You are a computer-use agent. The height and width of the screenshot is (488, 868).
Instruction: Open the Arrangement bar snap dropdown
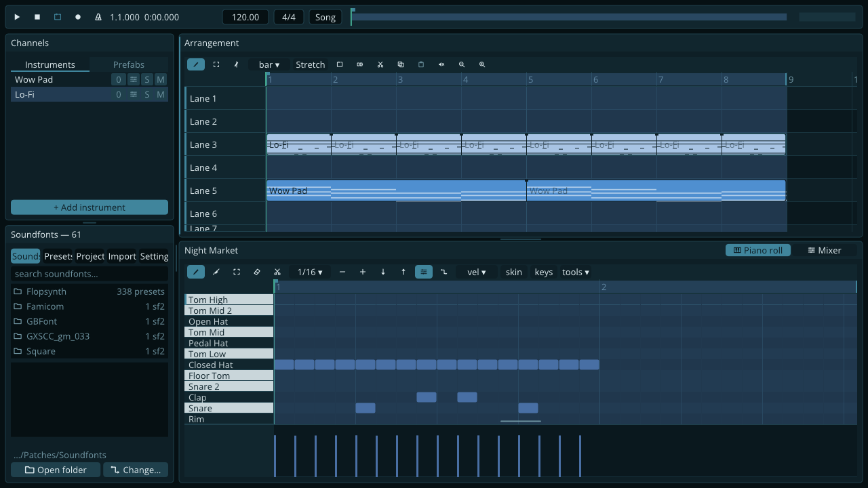[x=269, y=64]
